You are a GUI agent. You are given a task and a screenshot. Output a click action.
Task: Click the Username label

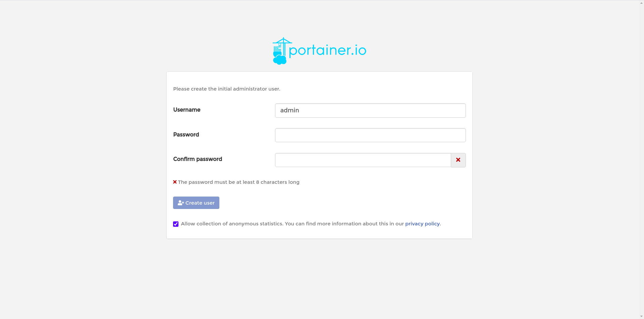tap(187, 110)
